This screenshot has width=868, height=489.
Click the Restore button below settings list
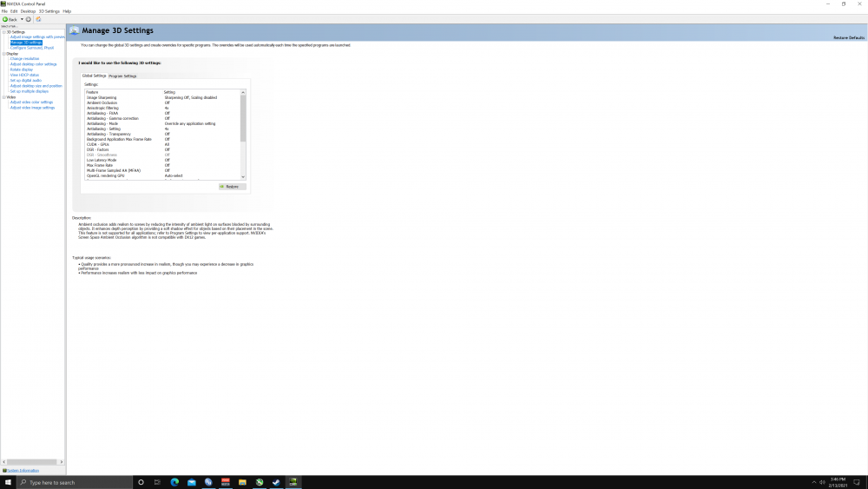[x=232, y=187]
